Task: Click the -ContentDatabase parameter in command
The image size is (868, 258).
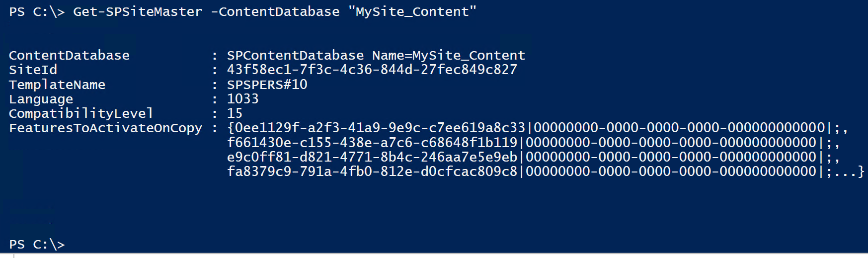Action: [x=275, y=11]
